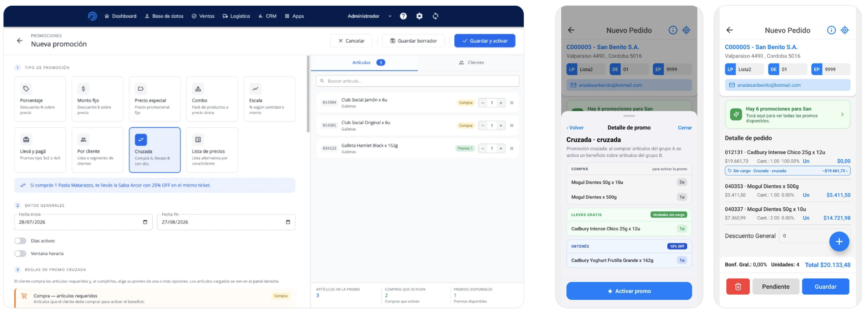Open the DE 01 selector in right phone
The width and height of the screenshot is (868, 316).
click(x=787, y=69)
